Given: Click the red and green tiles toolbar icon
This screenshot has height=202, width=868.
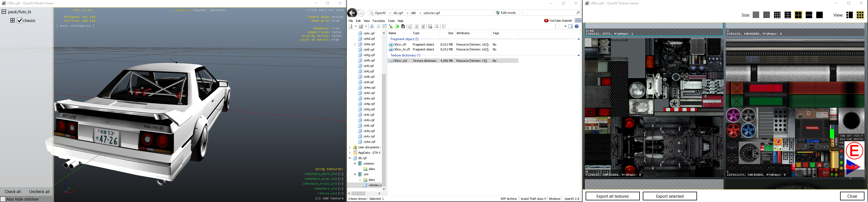Looking at the screenshot, I should coord(391,26).
